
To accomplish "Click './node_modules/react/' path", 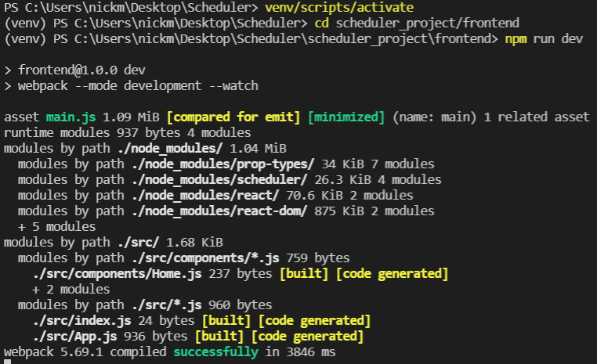I will 205,195.
